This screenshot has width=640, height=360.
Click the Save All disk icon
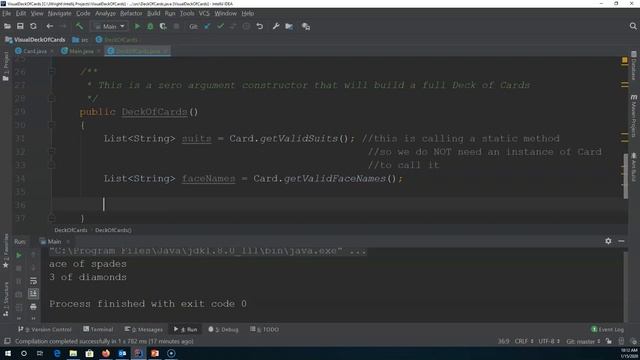[20, 26]
